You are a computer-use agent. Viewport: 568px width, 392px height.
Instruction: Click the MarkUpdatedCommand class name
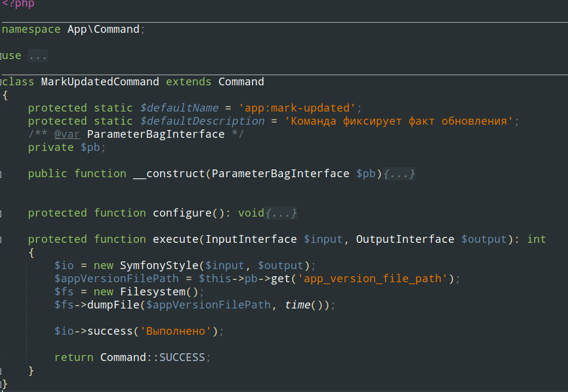pyautogui.click(x=99, y=82)
